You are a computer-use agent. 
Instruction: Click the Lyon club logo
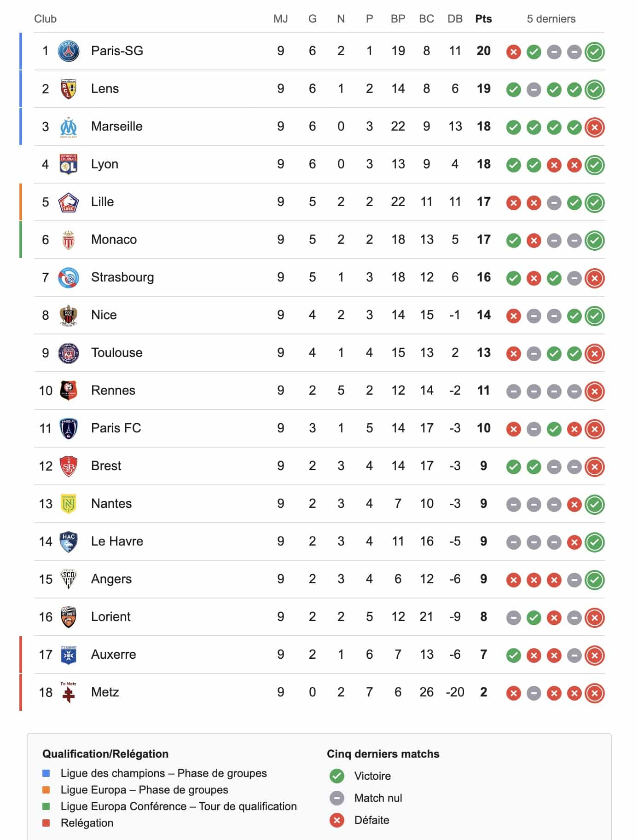point(69,164)
